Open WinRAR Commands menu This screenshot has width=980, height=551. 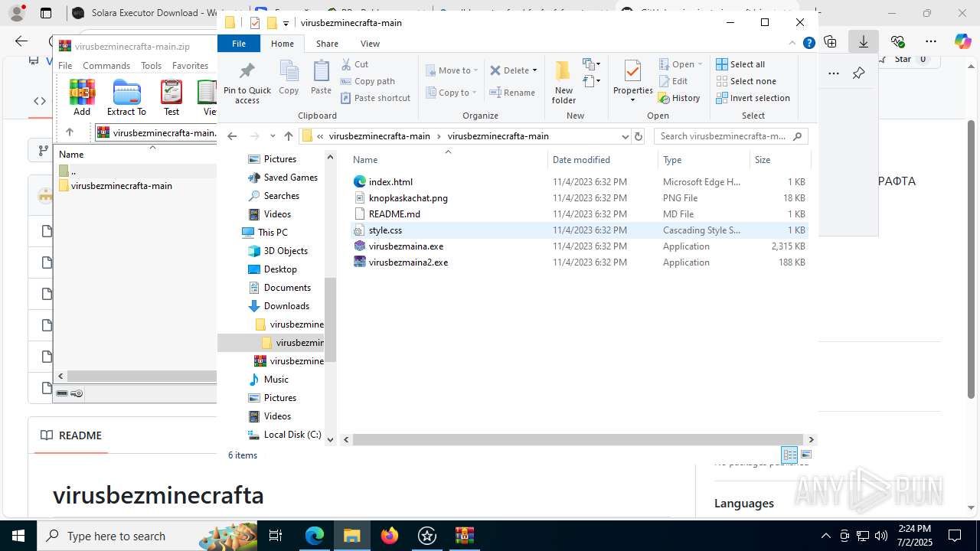pyautogui.click(x=106, y=66)
